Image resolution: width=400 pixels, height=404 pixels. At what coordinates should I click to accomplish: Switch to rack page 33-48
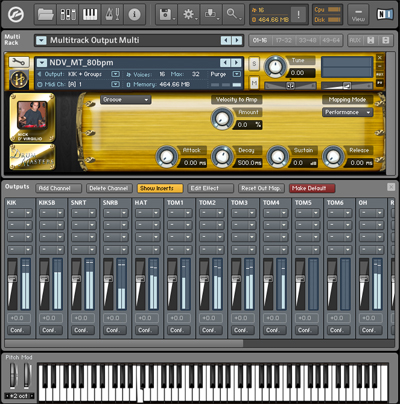pyautogui.click(x=307, y=40)
